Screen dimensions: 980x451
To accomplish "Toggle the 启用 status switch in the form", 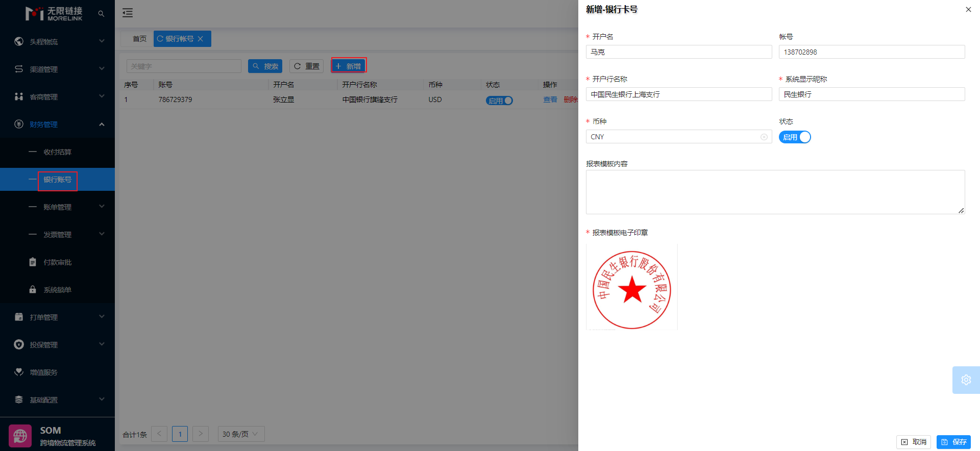I will click(x=795, y=137).
